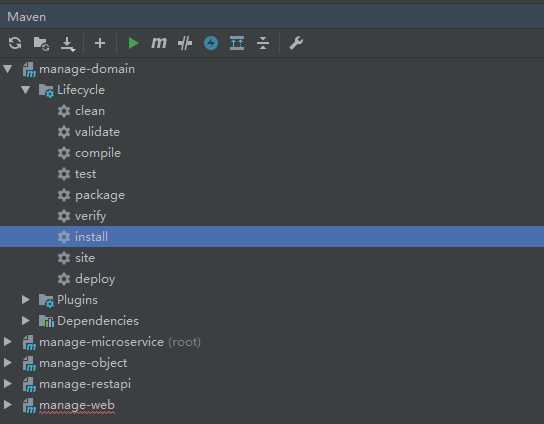Select the package lifecycle goal
544x424 pixels.
[100, 195]
